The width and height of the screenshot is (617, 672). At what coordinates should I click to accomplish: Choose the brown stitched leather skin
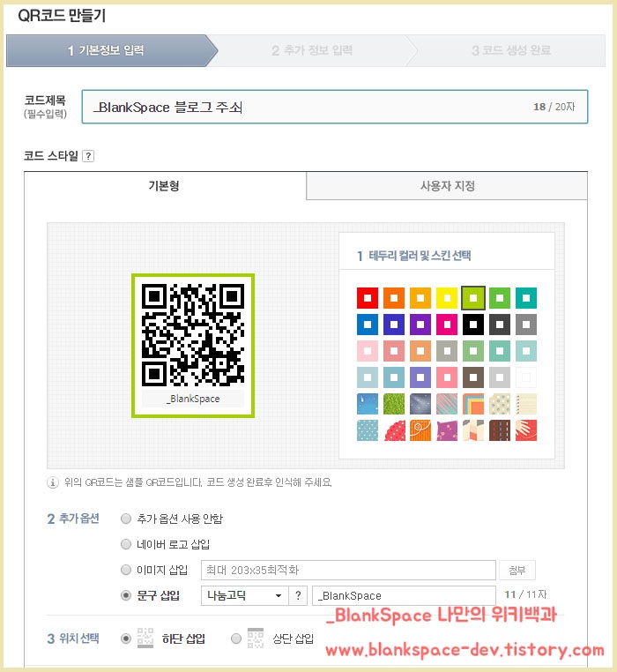(500, 430)
